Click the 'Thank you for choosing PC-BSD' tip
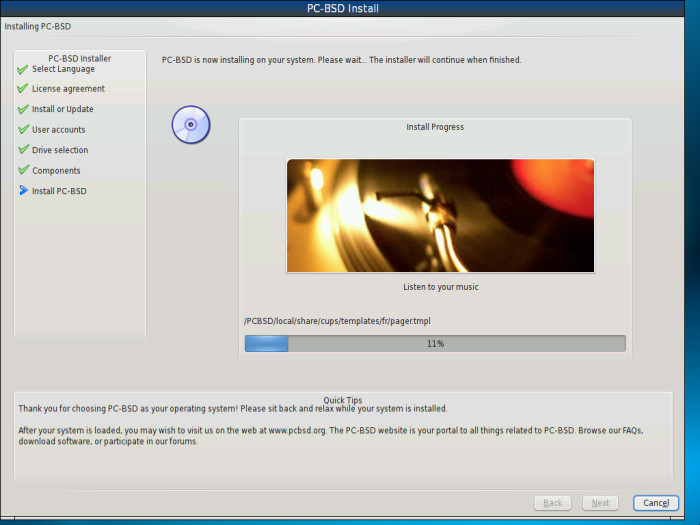 [x=233, y=408]
